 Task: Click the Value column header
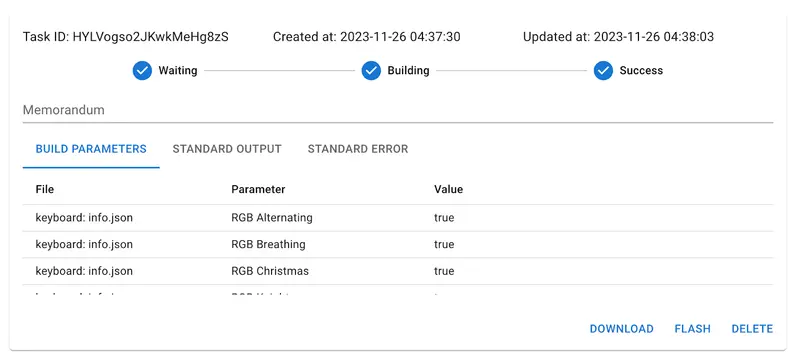(x=448, y=190)
